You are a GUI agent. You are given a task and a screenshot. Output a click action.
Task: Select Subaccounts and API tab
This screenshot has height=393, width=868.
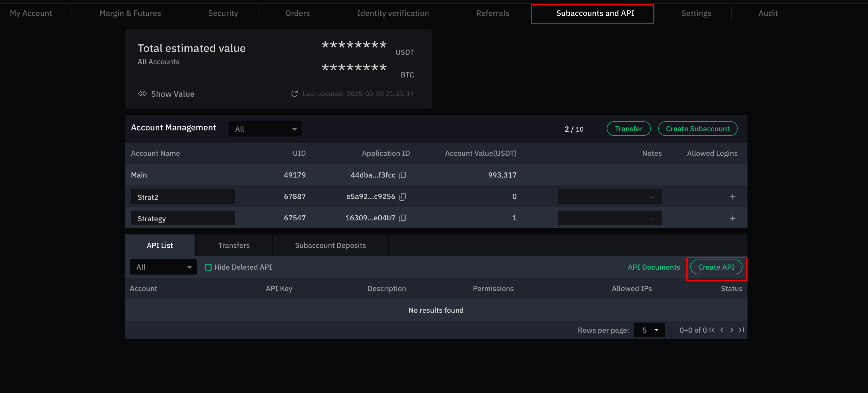(x=595, y=13)
